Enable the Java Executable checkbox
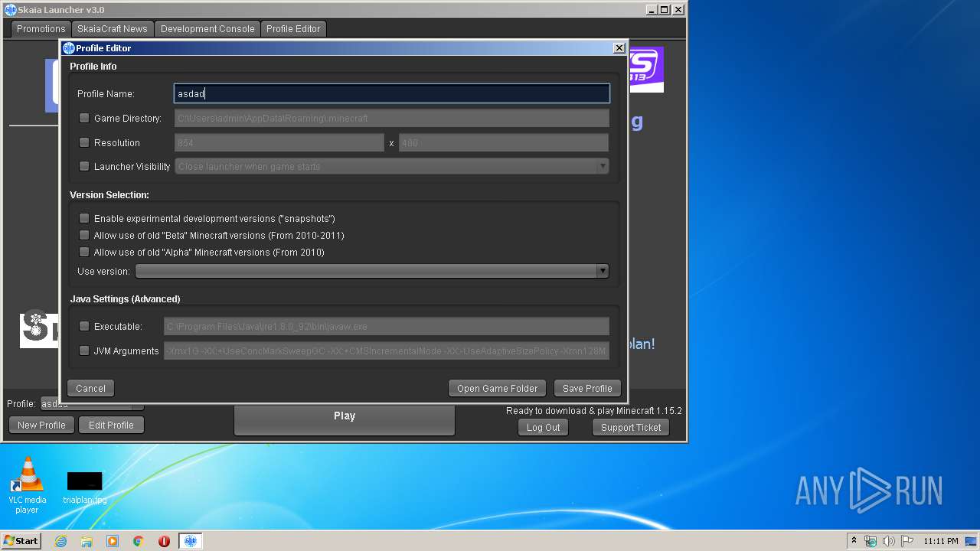980x551 pixels. pyautogui.click(x=84, y=326)
